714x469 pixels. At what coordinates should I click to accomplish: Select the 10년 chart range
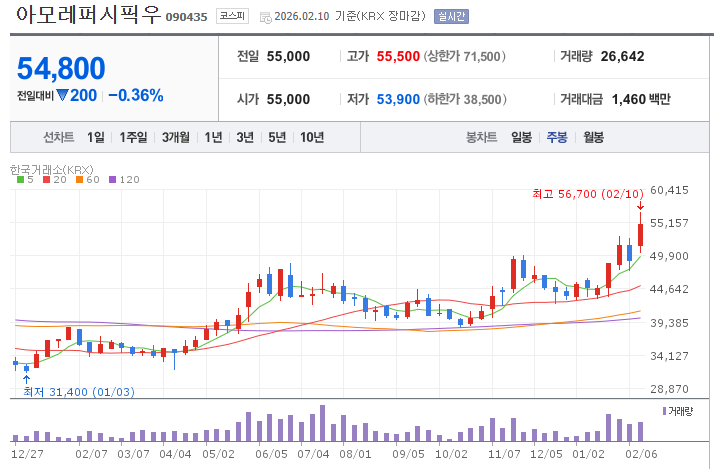tap(312, 137)
